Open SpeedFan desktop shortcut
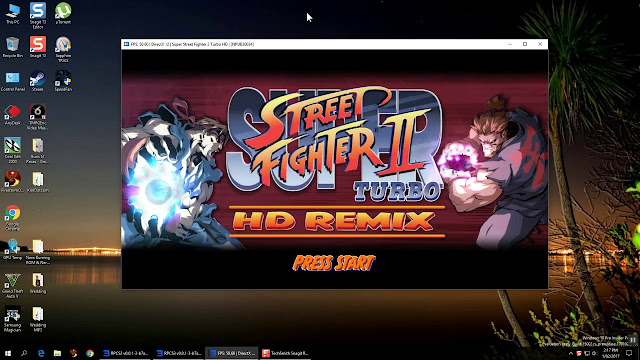 coord(63,81)
